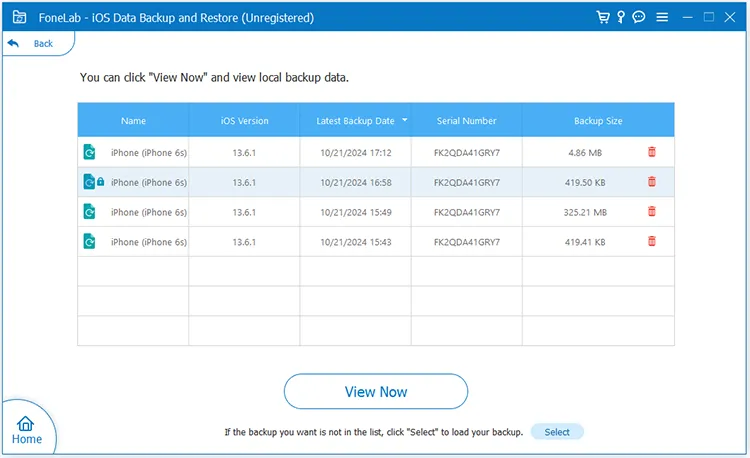Close the FoneLab window
750x458 pixels.
click(x=730, y=17)
